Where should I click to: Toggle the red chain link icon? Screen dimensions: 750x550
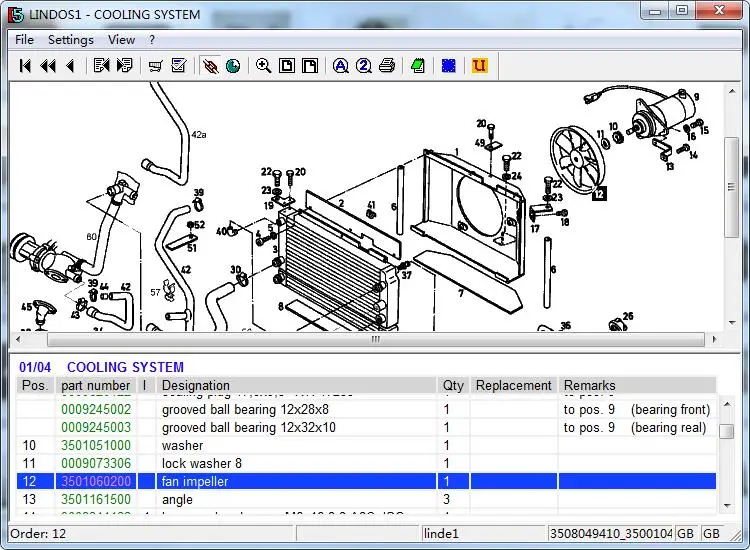point(210,66)
